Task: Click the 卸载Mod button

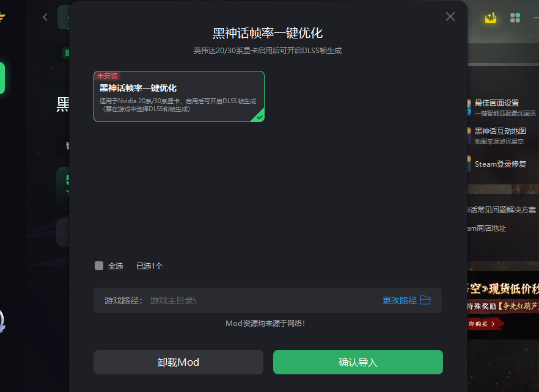Action: click(178, 362)
